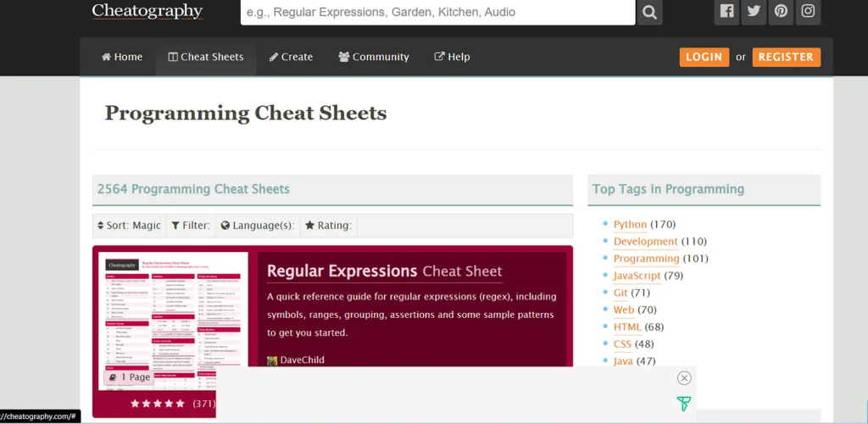Open the Twitter social icon
The width and height of the screenshot is (868, 424).
(x=754, y=12)
